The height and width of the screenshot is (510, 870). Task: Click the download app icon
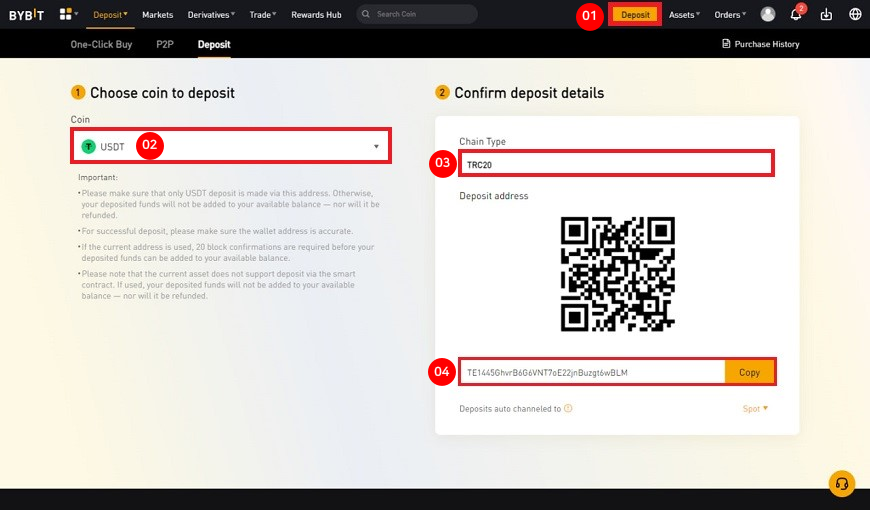826,15
